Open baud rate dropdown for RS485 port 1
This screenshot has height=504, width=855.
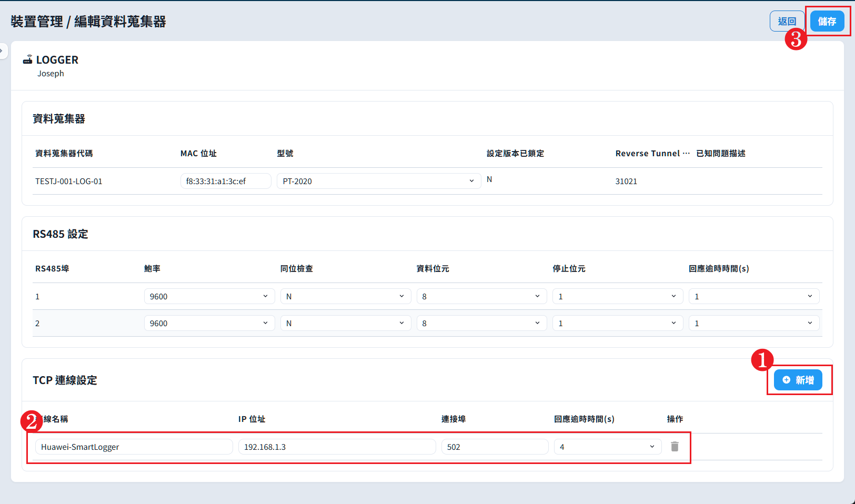click(x=209, y=296)
